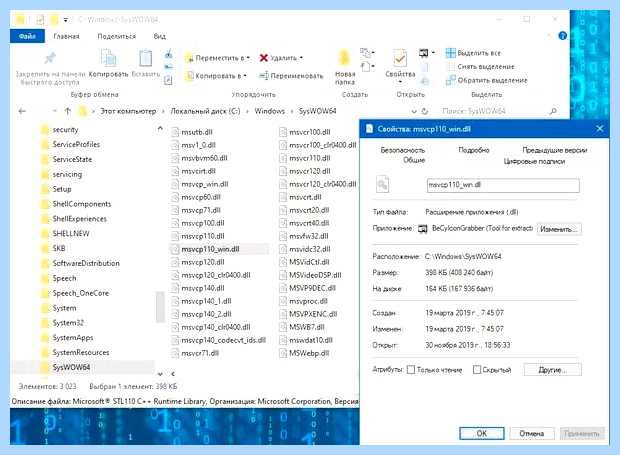Select the MSVideoDSP.dll file
Viewport: 620px width, 455px height.
point(315,275)
